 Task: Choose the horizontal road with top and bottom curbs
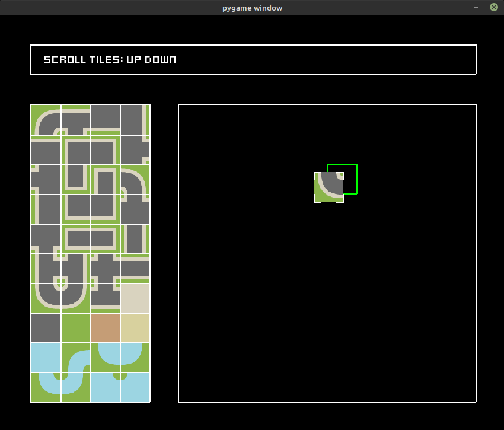pos(135,269)
